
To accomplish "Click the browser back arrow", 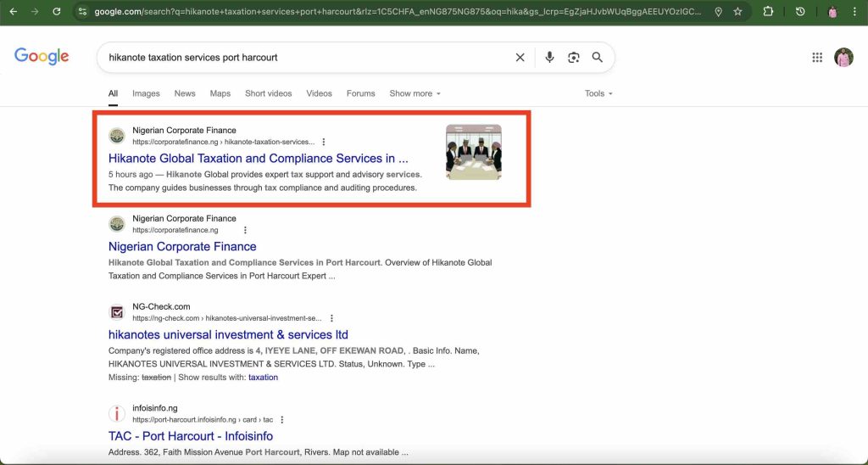I will (14, 11).
